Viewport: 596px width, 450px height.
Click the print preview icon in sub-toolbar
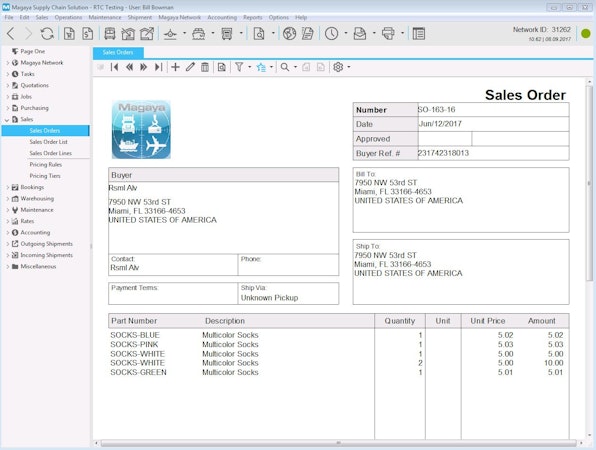[222, 67]
